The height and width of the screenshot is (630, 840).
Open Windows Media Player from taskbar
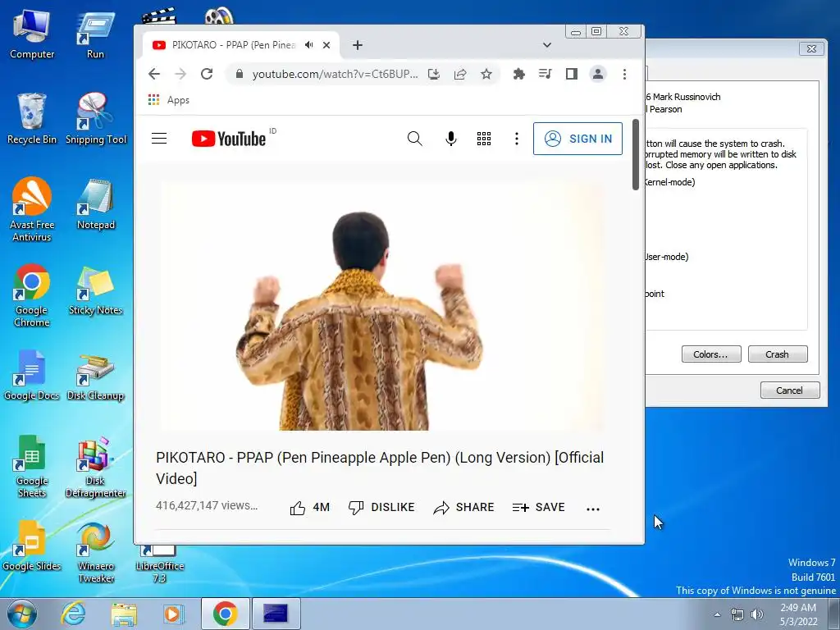tap(173, 614)
